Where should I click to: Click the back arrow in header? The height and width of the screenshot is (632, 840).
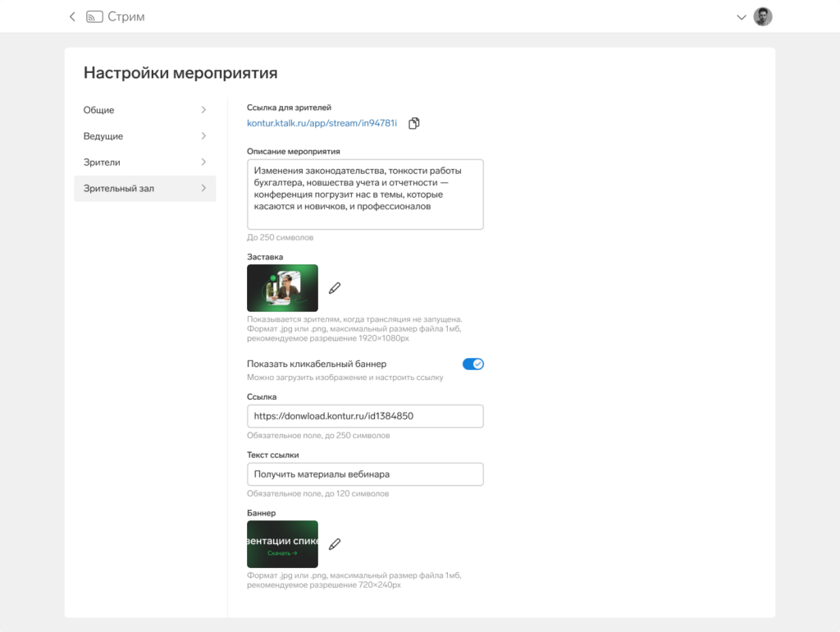pyautogui.click(x=72, y=16)
